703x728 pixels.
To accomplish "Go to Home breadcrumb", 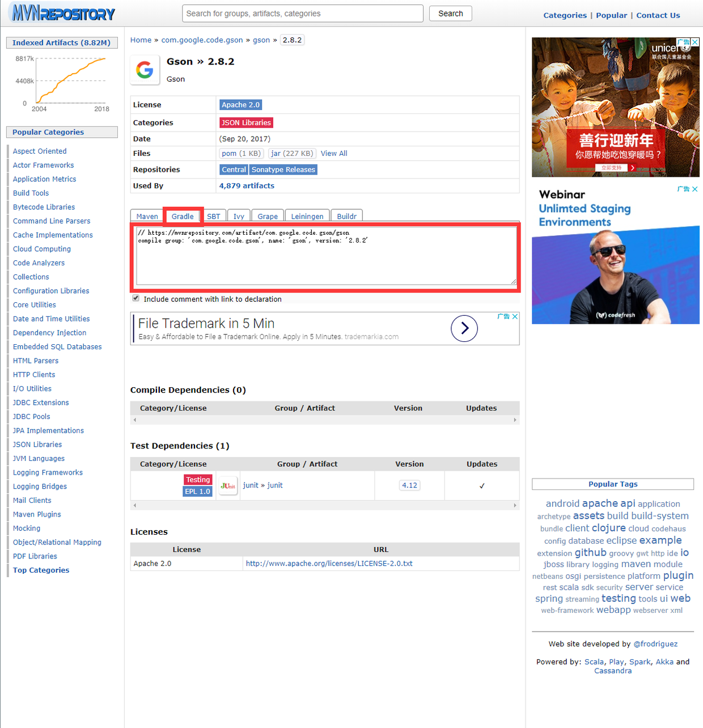I will pyautogui.click(x=141, y=40).
